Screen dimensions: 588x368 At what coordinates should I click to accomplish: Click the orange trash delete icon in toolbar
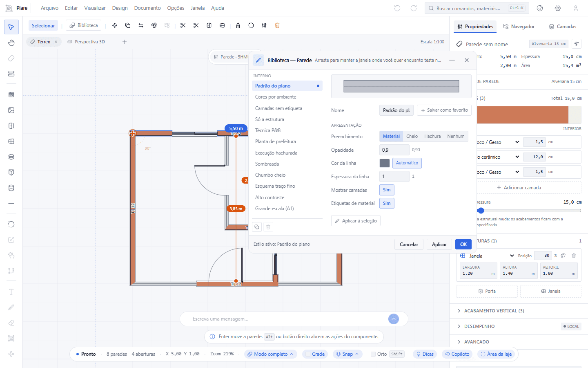coord(277,25)
